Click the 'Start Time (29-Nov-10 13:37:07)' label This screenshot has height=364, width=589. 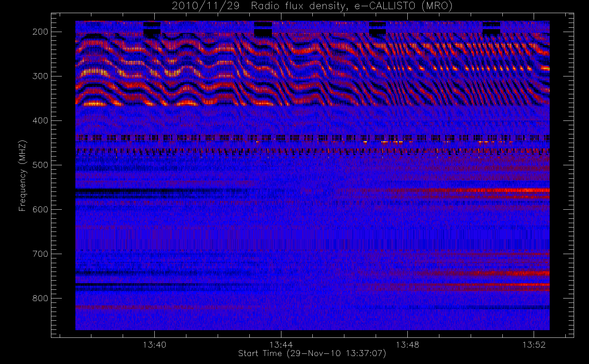pyautogui.click(x=312, y=353)
